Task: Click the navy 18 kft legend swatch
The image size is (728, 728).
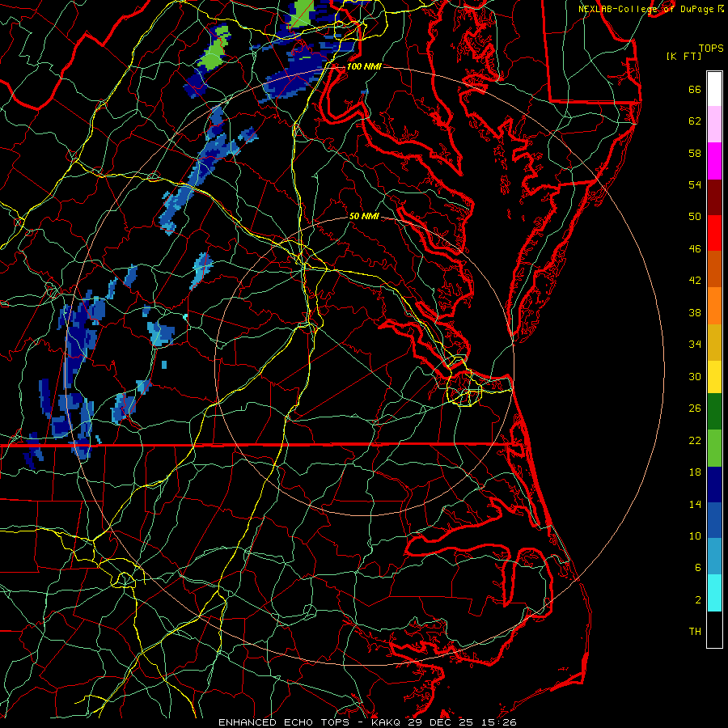Action: point(714,485)
